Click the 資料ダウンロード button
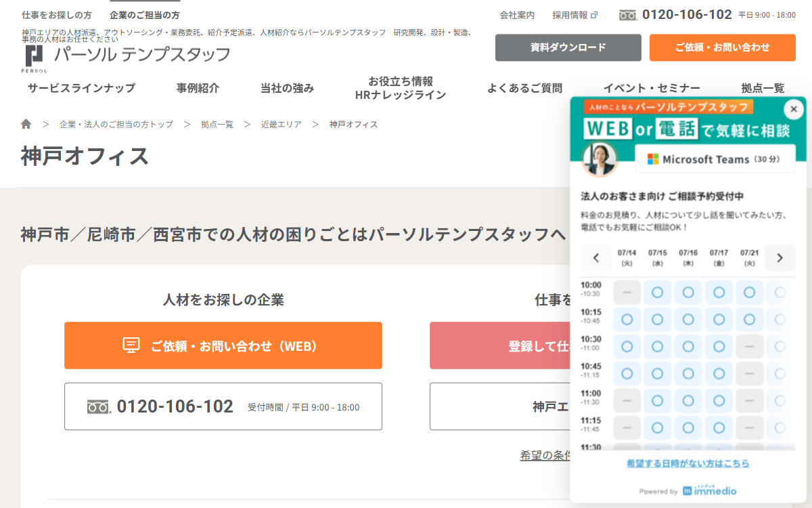The height and width of the screenshot is (508, 812). 568,47
